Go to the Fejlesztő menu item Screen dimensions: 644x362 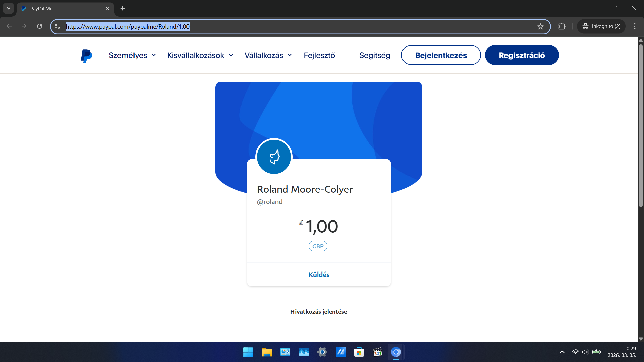point(319,55)
